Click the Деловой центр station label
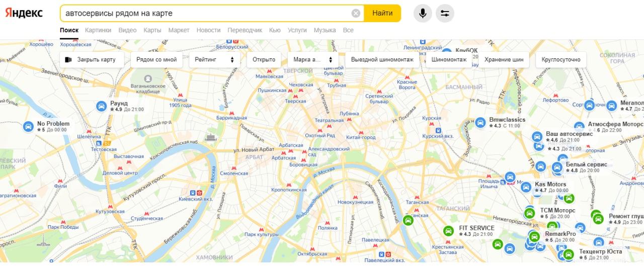This screenshot has width=644, height=273. (120, 173)
